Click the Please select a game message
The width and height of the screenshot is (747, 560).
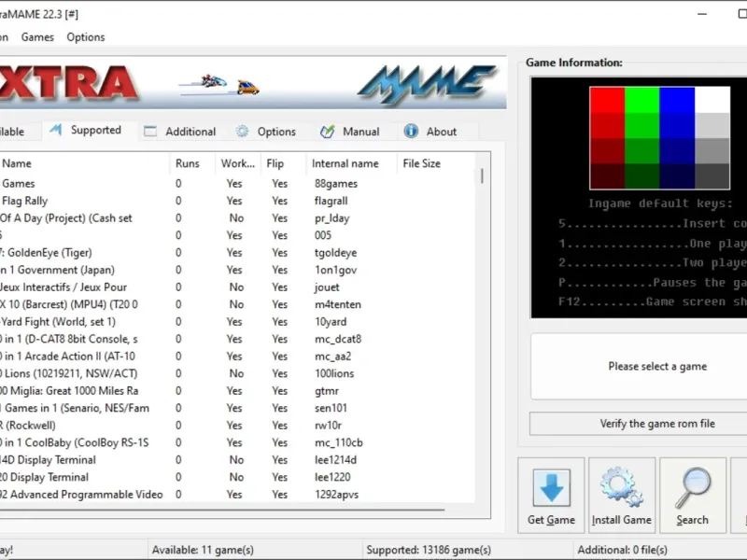[x=657, y=366]
